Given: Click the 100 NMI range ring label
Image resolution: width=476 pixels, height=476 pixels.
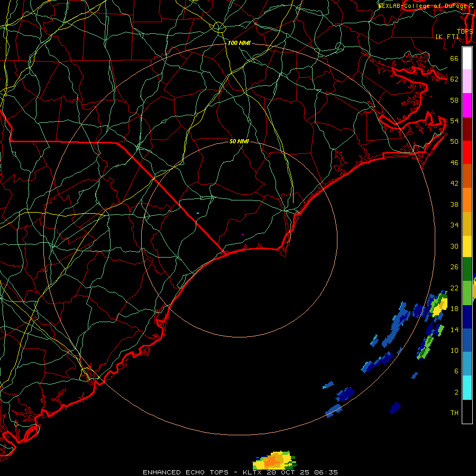Looking at the screenshot, I should click(x=239, y=43).
